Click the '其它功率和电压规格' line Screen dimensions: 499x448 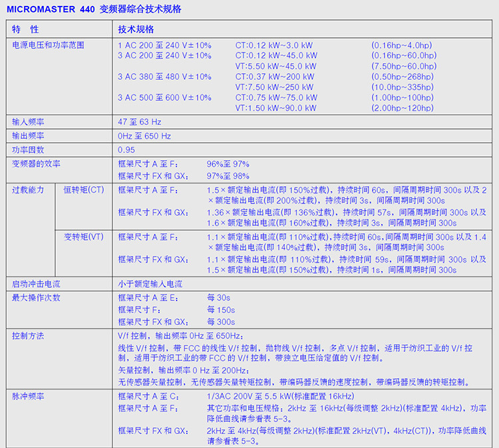coord(347,408)
